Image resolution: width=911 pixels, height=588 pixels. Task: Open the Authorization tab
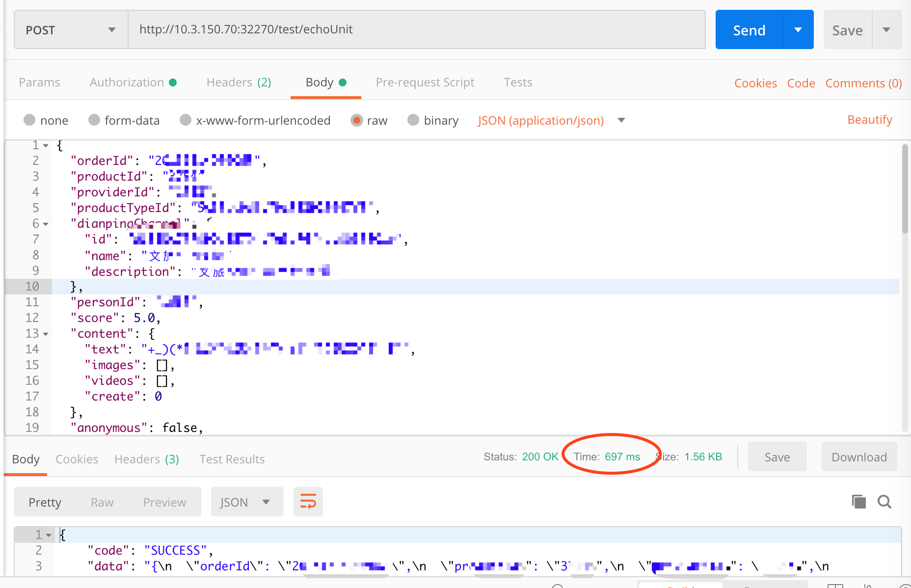click(x=133, y=82)
